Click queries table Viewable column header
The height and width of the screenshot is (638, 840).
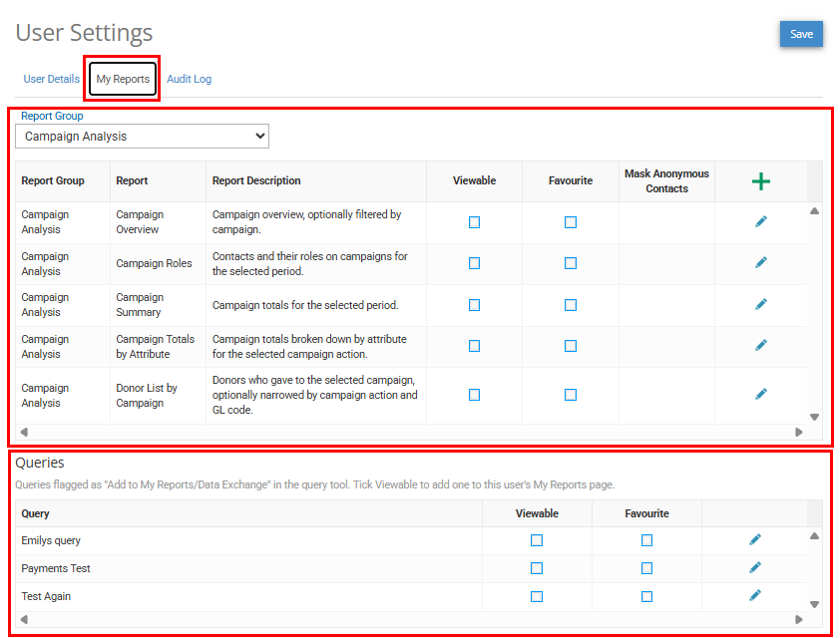coord(537,513)
